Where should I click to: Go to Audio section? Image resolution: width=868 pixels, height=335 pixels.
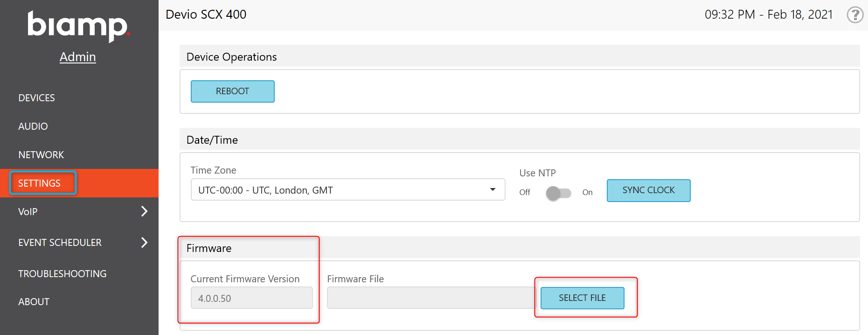click(x=33, y=126)
